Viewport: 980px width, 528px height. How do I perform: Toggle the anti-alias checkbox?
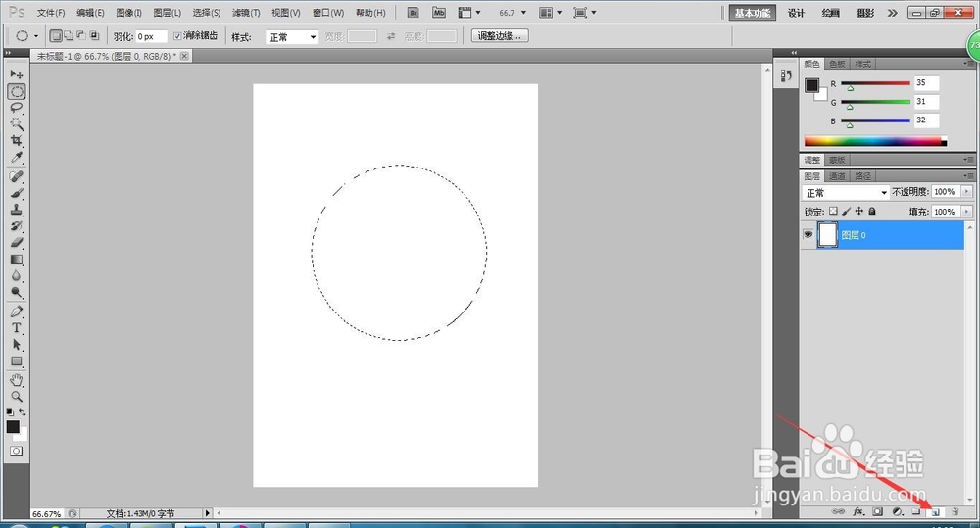pyautogui.click(x=177, y=36)
